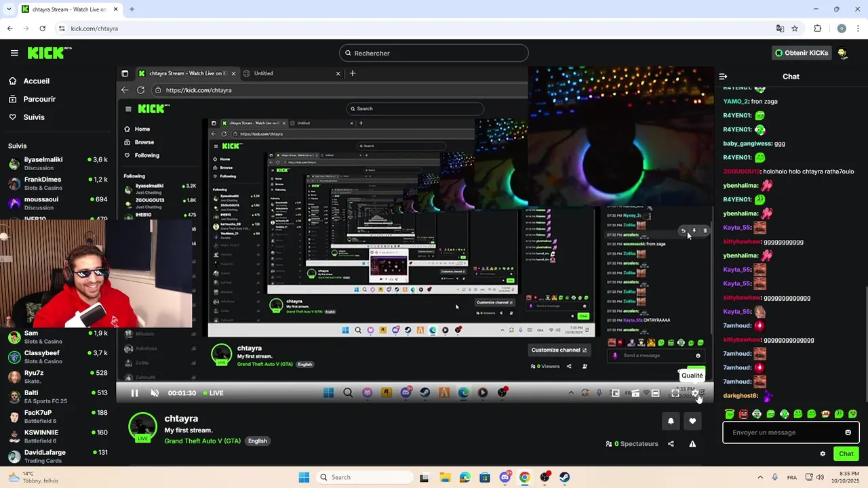Go to Accueil in sidebar
Viewport: 868px width, 488px height.
(x=28, y=81)
